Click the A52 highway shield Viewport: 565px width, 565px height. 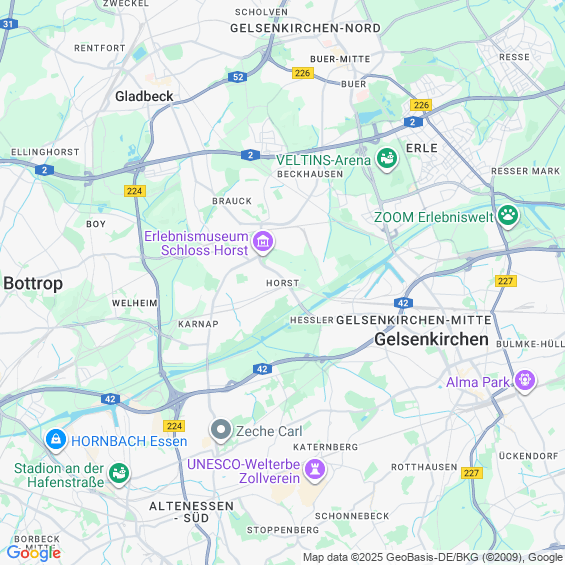click(237, 77)
